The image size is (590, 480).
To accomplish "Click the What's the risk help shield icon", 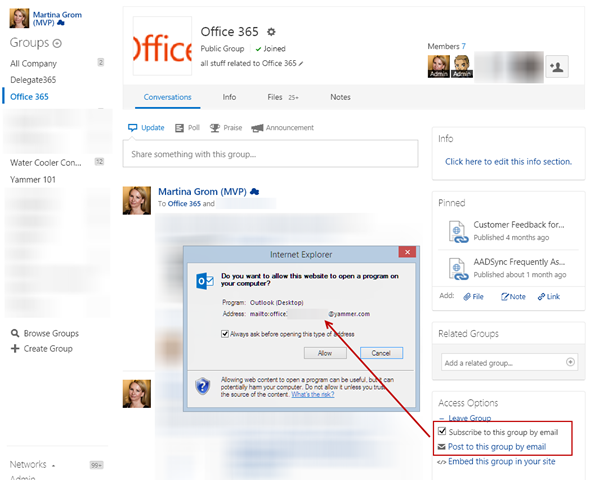I will (202, 386).
